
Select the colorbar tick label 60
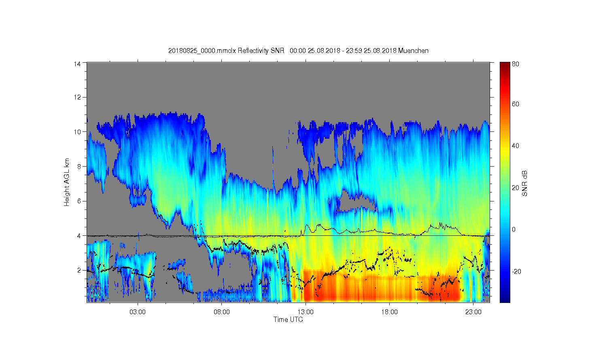tap(516, 104)
